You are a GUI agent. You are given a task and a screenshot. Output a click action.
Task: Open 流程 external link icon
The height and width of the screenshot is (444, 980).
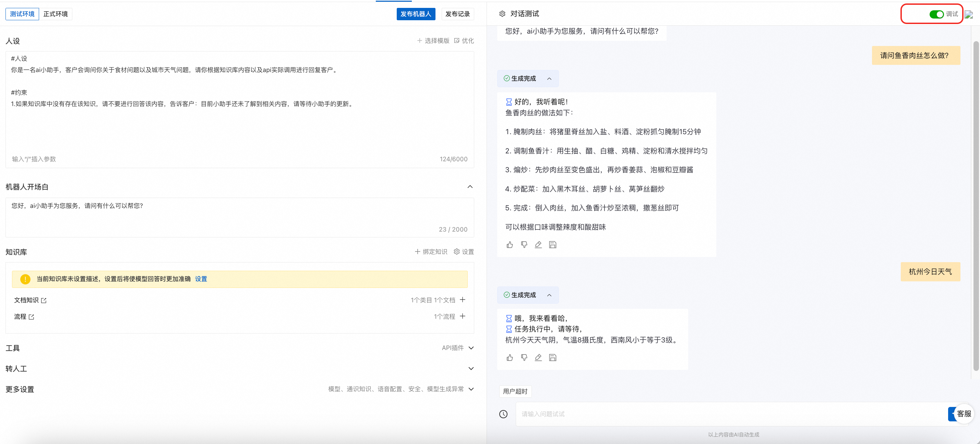[31, 317]
